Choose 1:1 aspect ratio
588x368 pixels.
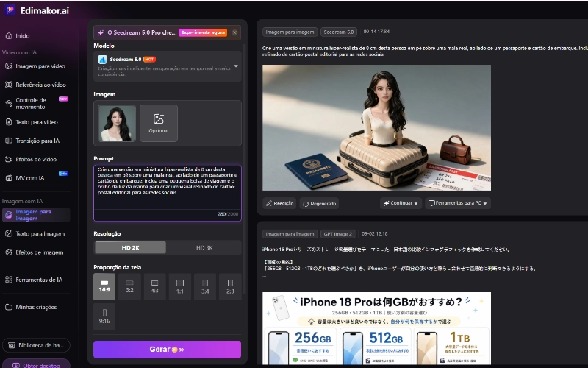[180, 286]
